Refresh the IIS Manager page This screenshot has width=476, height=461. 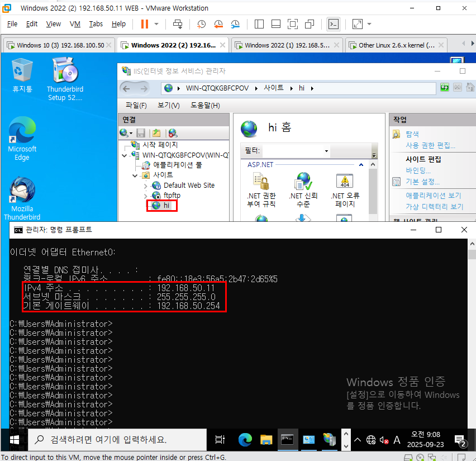click(444, 88)
